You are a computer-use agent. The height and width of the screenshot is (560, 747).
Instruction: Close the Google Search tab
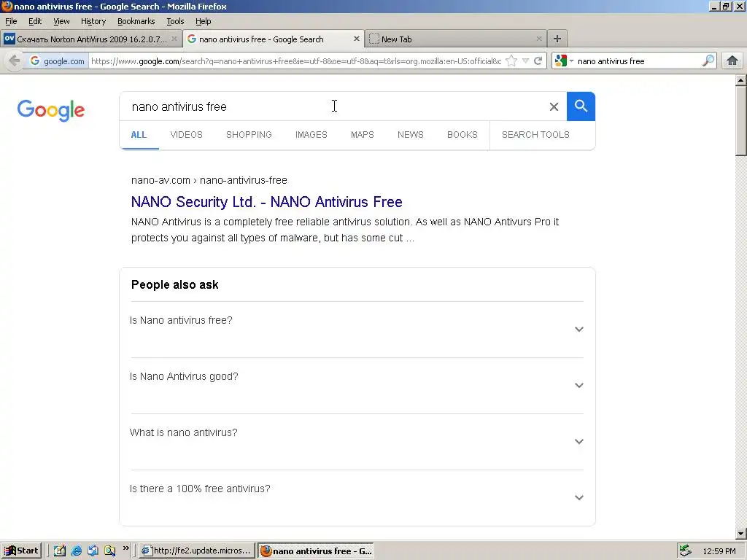pyautogui.click(x=356, y=39)
